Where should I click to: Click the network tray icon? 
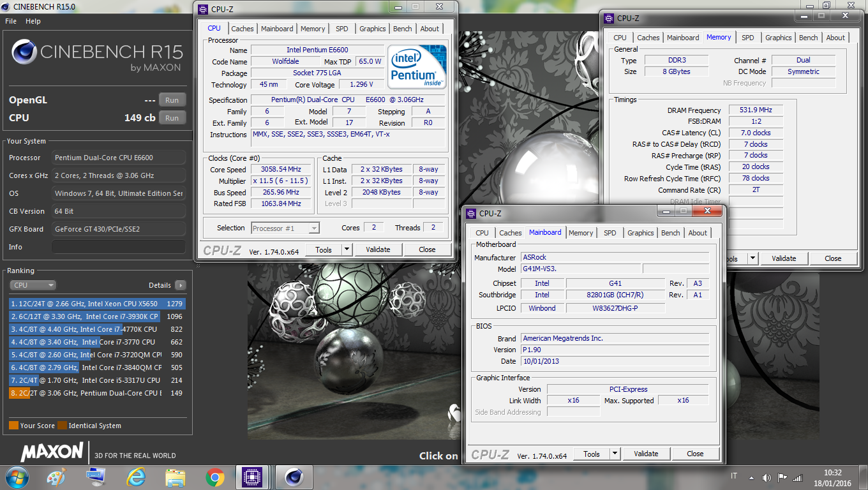click(798, 477)
